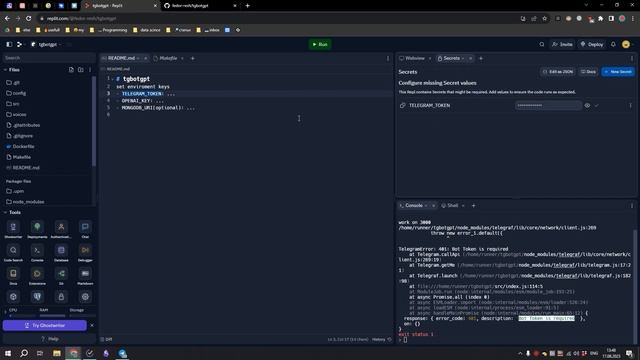Open the Debugger tool
This screenshot has height=360, width=640.
pos(85,250)
